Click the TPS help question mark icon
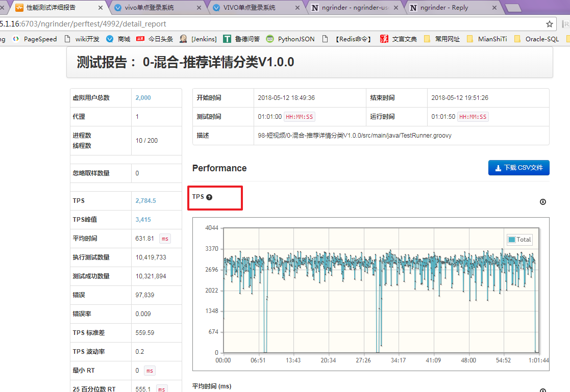This screenshot has width=570, height=392. (x=209, y=197)
